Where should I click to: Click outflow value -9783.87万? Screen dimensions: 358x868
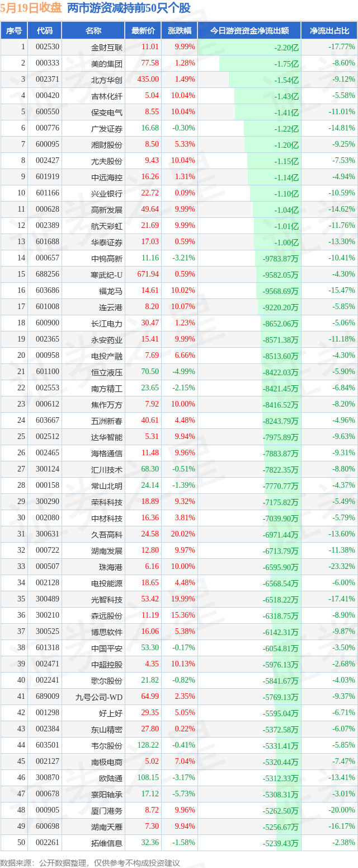coord(281,259)
